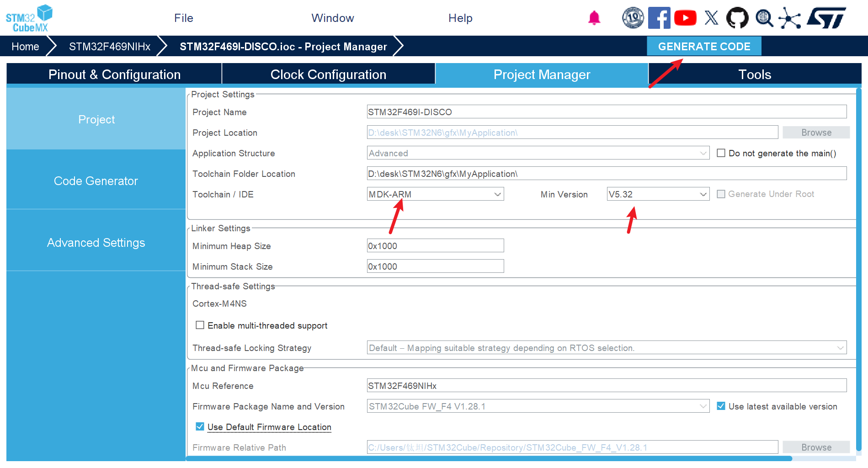This screenshot has width=868, height=468.
Task: Toggle Use Default Firmware Location checkbox
Action: (x=200, y=426)
